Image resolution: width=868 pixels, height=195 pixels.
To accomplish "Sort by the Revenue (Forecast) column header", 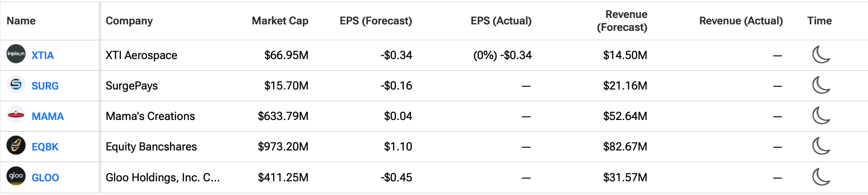I will [622, 21].
